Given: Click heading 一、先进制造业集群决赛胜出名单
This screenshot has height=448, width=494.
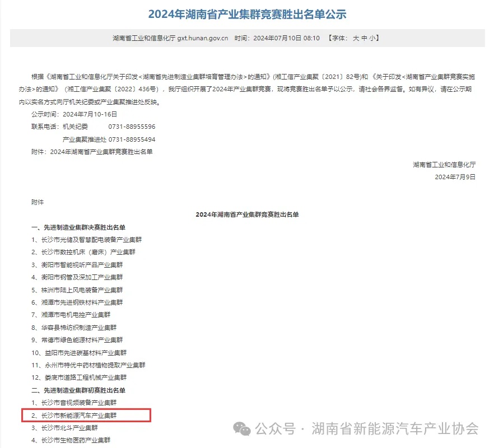Looking at the screenshot, I should (78, 227).
